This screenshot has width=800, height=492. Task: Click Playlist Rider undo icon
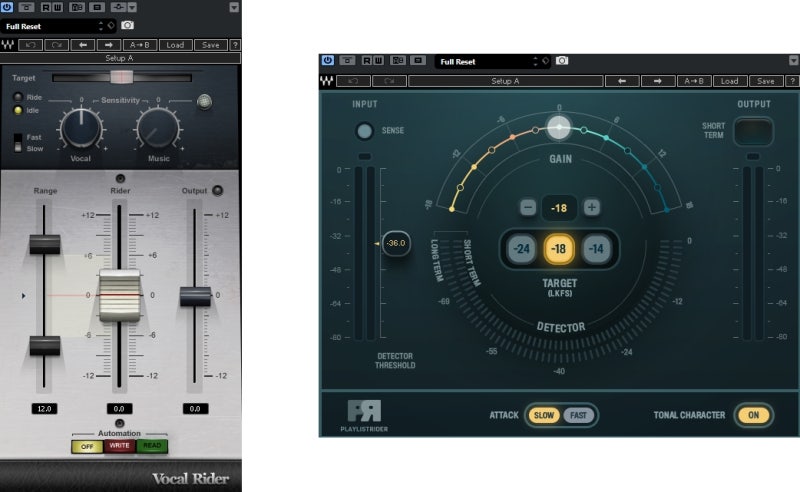tap(353, 81)
